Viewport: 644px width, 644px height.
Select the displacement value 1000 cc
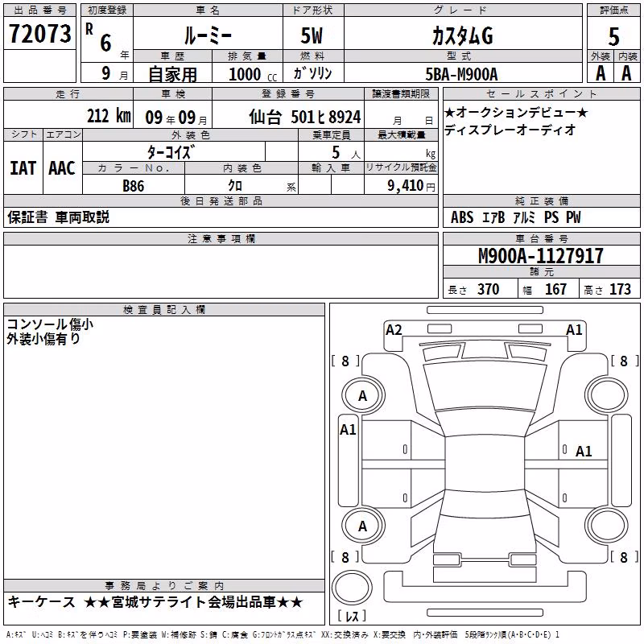coord(253,74)
